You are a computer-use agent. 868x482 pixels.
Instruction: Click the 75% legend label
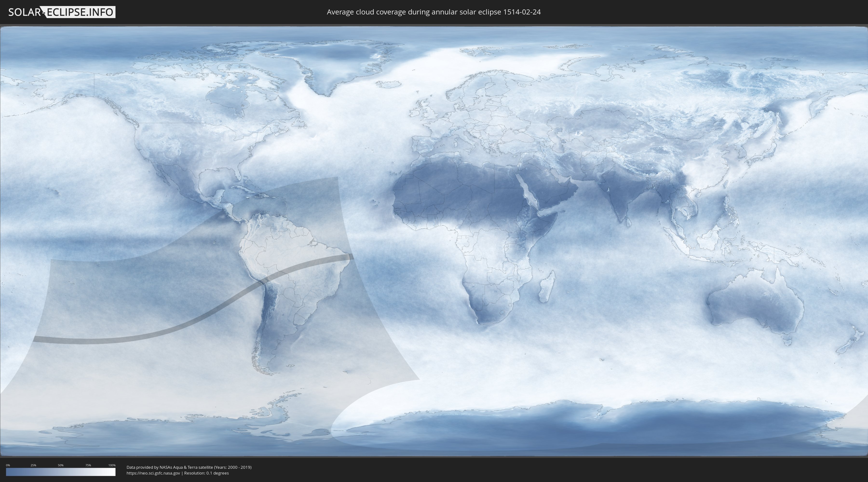(x=88, y=465)
